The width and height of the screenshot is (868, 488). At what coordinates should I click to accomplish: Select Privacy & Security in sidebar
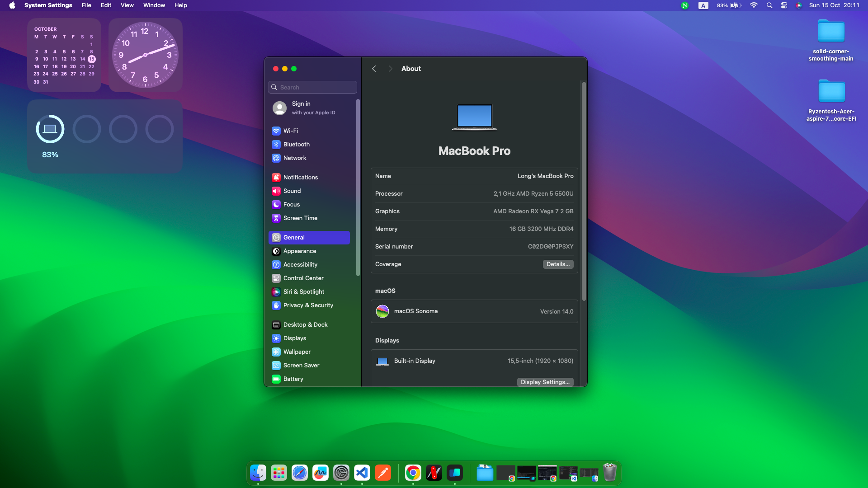click(308, 305)
